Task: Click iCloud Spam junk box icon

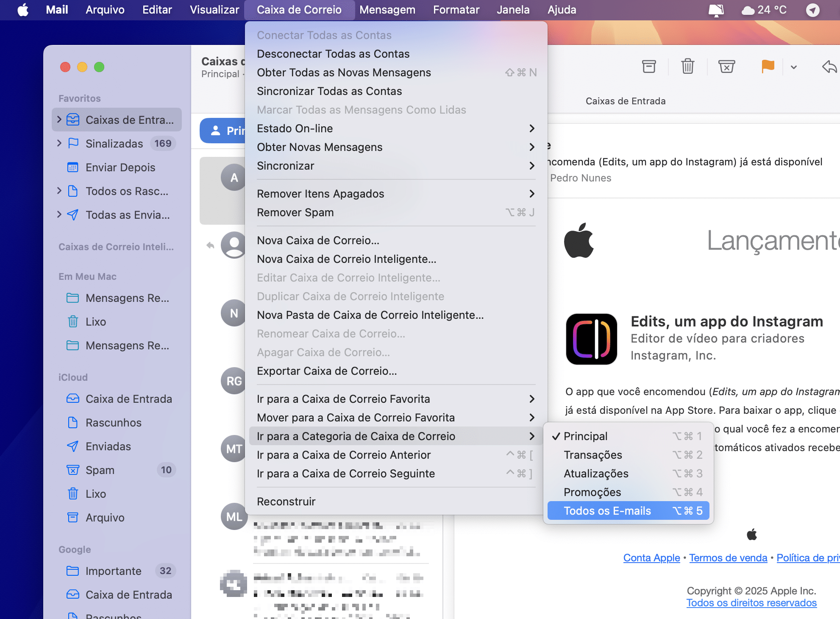Action: [73, 470]
